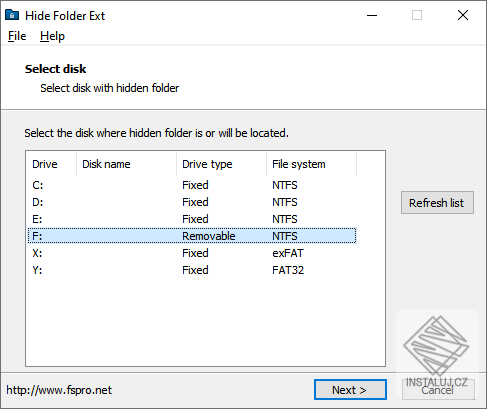Click the Fixed cell in the X: row
This screenshot has height=409, width=487.
195,253
